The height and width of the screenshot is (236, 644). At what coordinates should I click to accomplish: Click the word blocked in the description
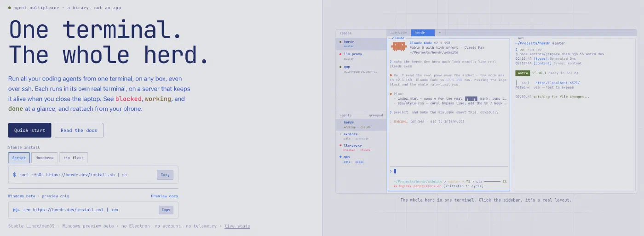[129, 99]
